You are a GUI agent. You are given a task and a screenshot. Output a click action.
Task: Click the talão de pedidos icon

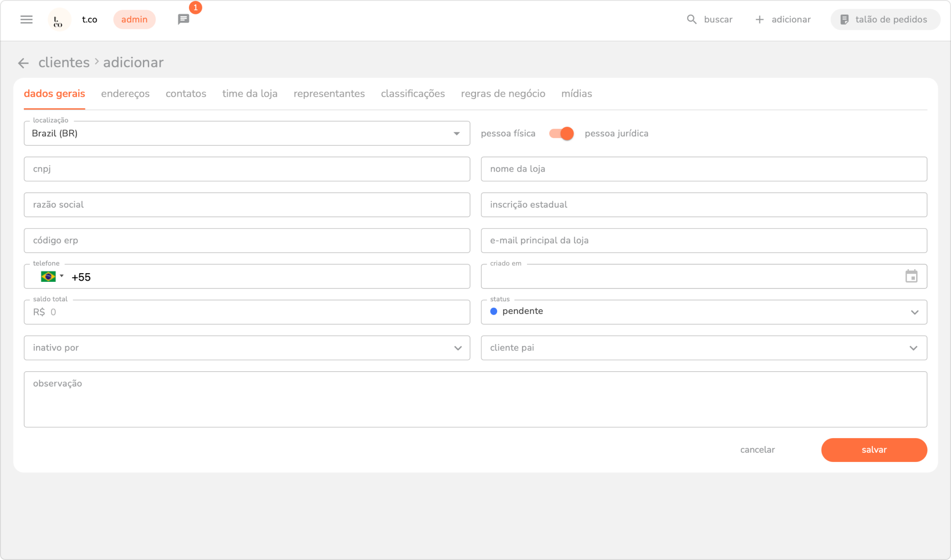[844, 19]
